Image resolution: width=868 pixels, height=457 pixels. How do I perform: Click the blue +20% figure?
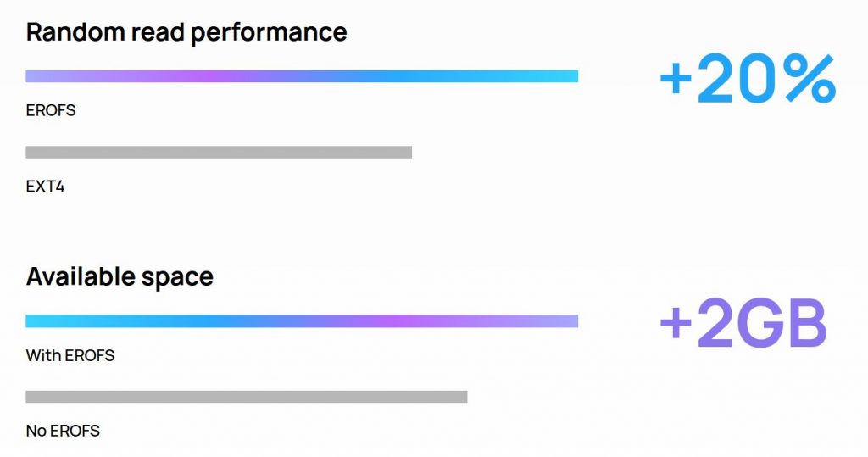(748, 79)
